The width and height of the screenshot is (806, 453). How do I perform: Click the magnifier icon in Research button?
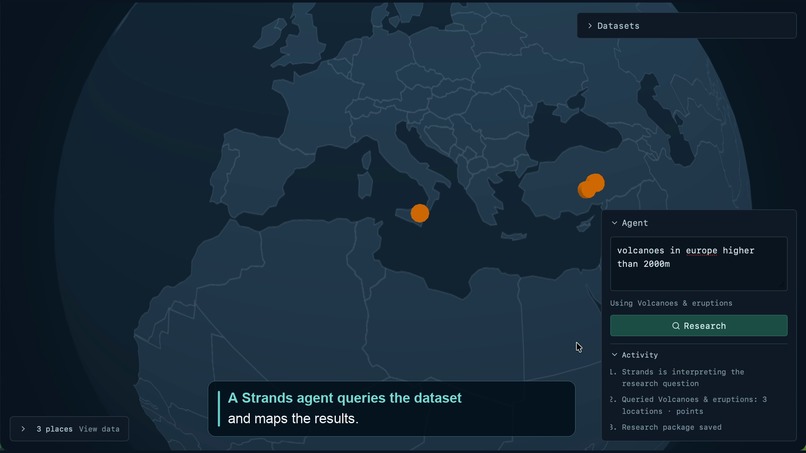(675, 326)
